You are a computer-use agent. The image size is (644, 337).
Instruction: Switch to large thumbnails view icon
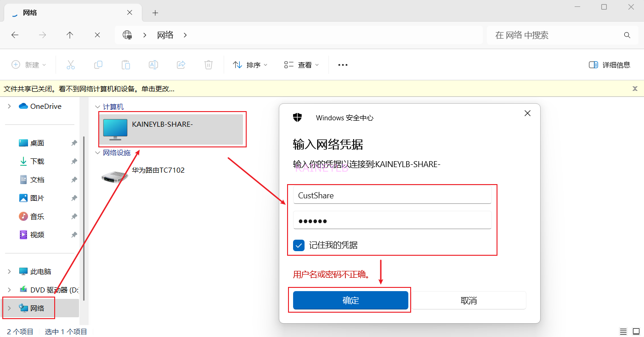pyautogui.click(x=636, y=331)
